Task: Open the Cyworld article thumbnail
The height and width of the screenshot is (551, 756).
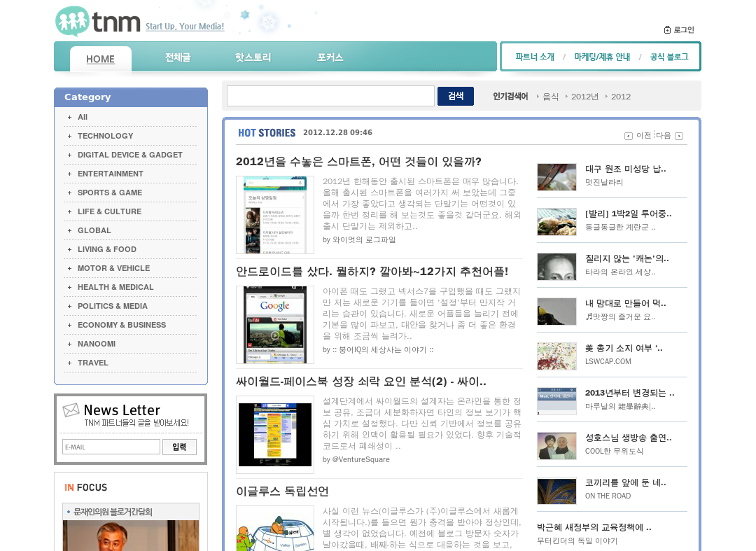Action: 275,435
